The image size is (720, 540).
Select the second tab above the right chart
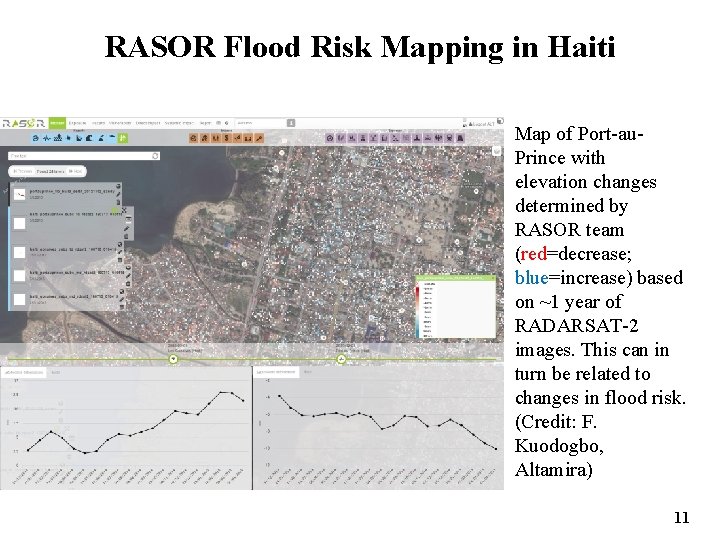pyautogui.click(x=308, y=372)
